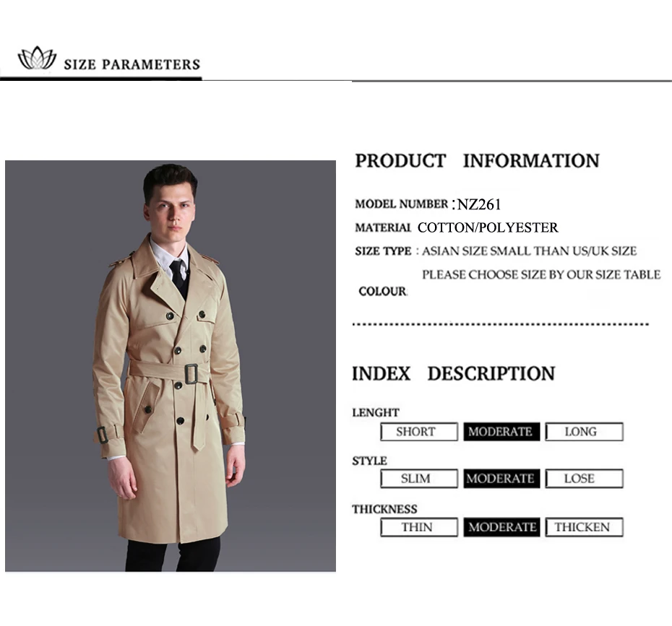Pick the THIN thickness option
Screen dimensions: 672x626
pyautogui.click(x=418, y=527)
